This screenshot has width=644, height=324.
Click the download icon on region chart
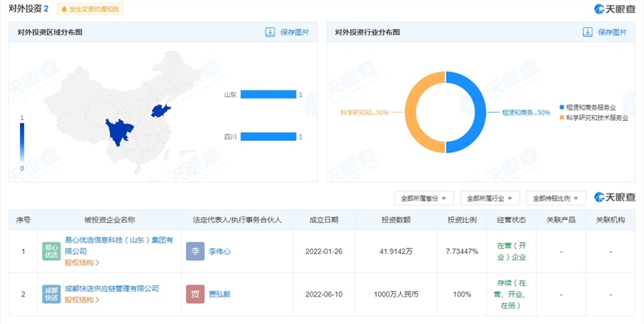coord(270,32)
